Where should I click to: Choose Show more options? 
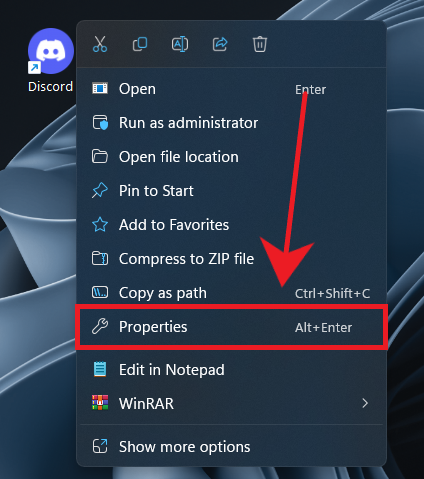coord(231,447)
